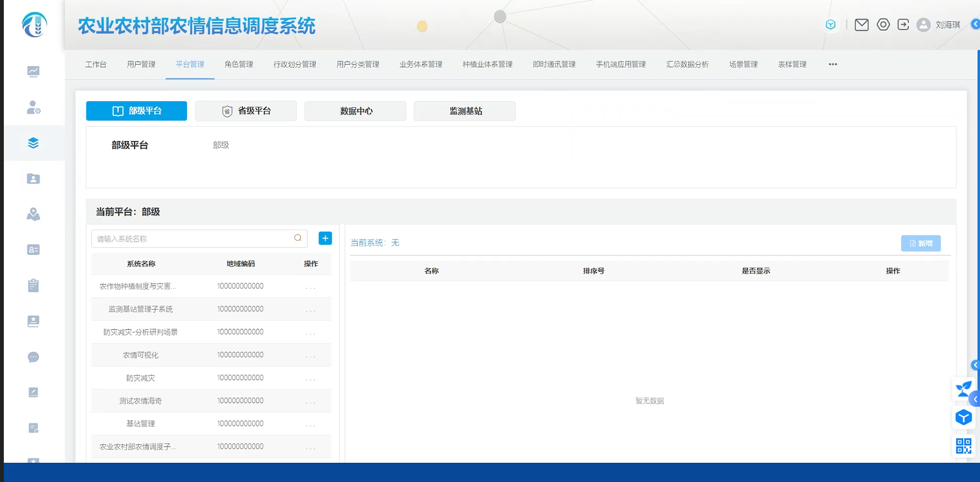The height and width of the screenshot is (482, 980).
Task: Open the 即时通讯管理 menu tab
Action: pos(554,65)
